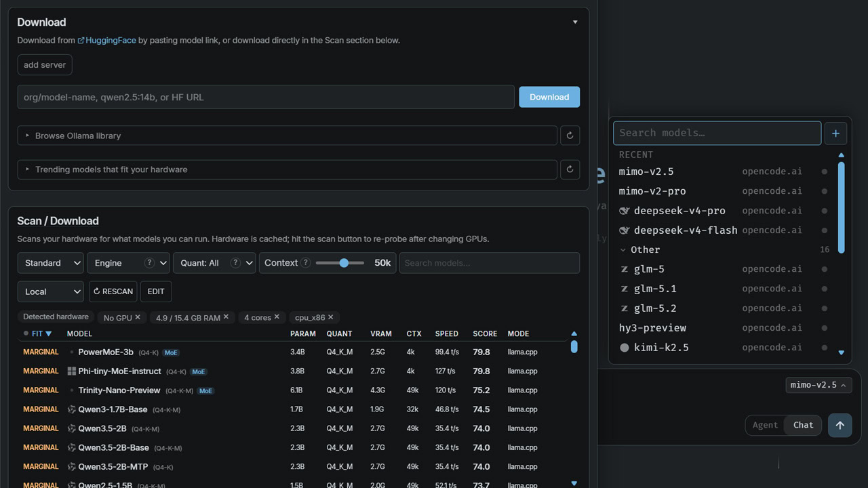The width and height of the screenshot is (868, 488).
Task: Pick the glm-5.1 model entry
Action: point(724,289)
